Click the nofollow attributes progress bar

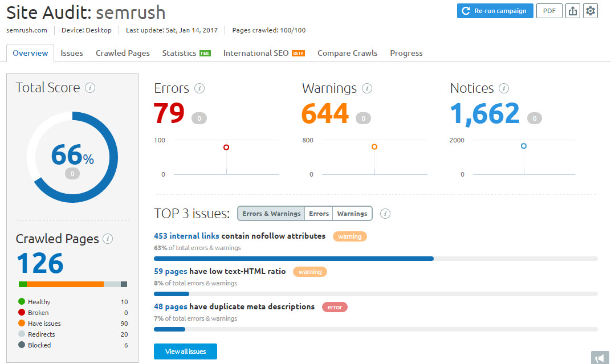[x=376, y=259]
